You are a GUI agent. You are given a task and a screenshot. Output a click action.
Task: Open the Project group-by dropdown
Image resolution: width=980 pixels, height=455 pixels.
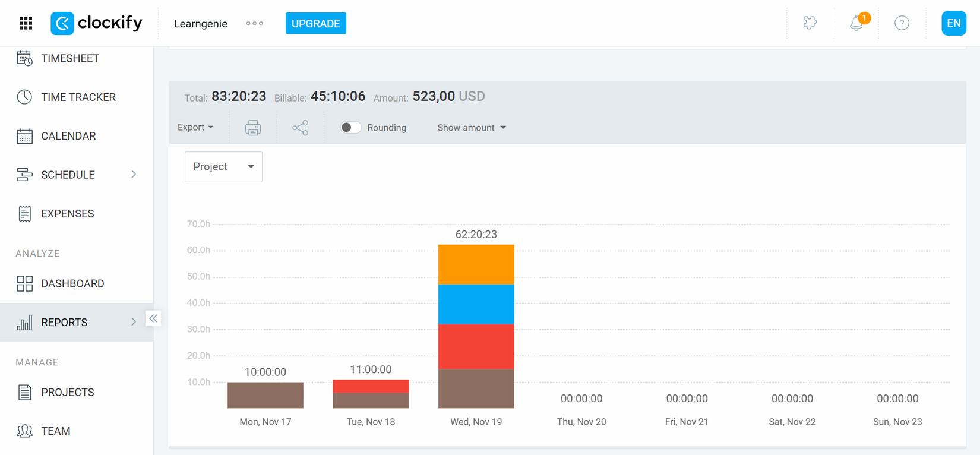coord(223,167)
